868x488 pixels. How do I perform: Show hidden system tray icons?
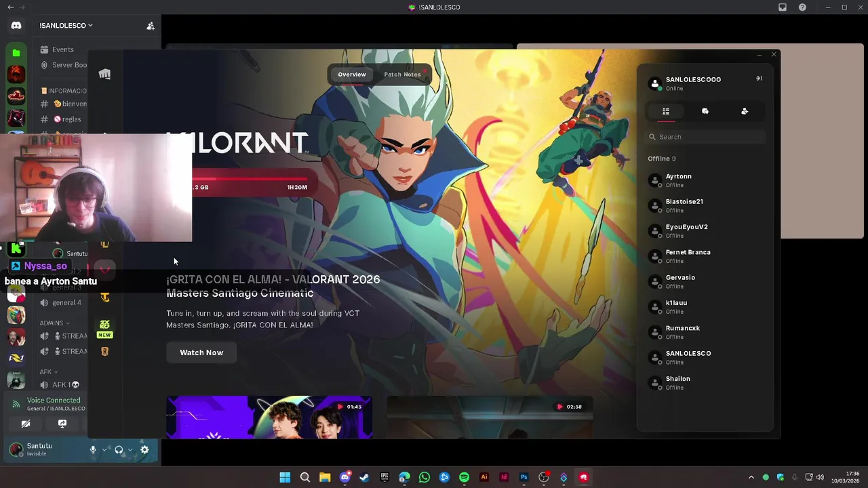[x=751, y=477]
